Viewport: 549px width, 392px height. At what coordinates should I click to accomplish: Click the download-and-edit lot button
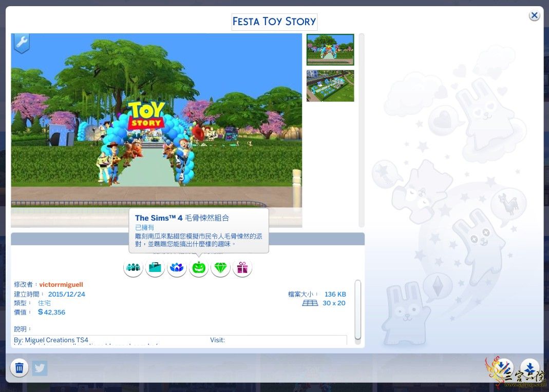click(504, 368)
